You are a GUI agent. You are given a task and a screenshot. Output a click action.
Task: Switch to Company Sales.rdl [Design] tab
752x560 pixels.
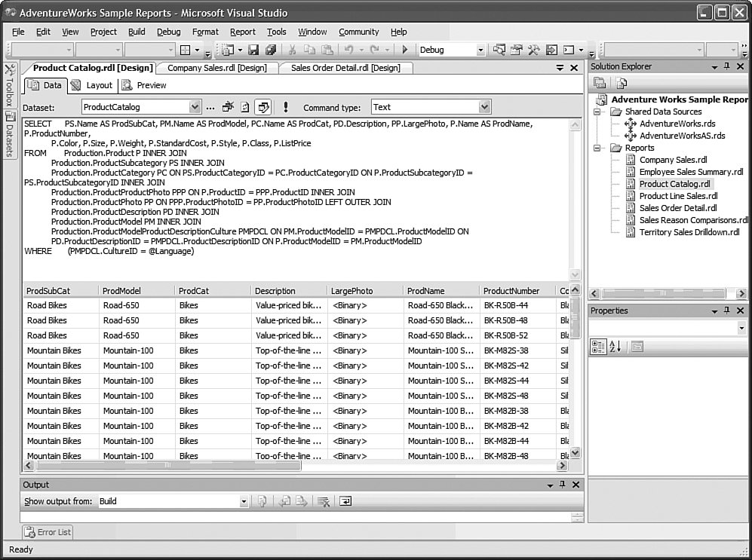(x=216, y=68)
